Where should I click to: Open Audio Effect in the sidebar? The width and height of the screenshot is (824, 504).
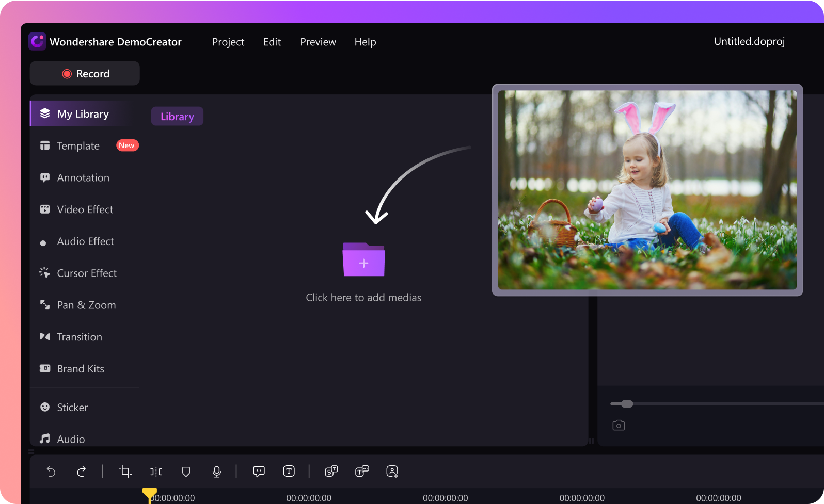coord(85,241)
